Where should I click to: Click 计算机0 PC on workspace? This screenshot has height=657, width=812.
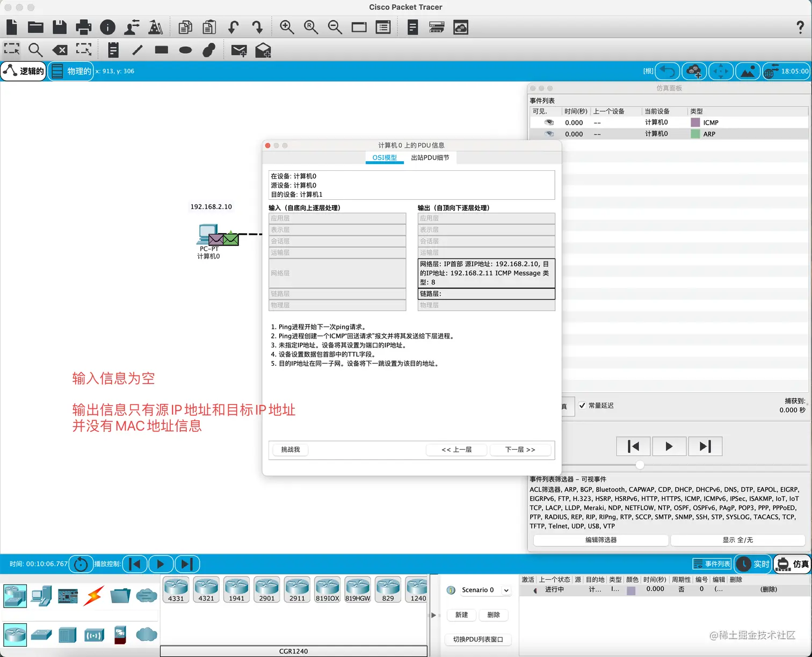(208, 235)
